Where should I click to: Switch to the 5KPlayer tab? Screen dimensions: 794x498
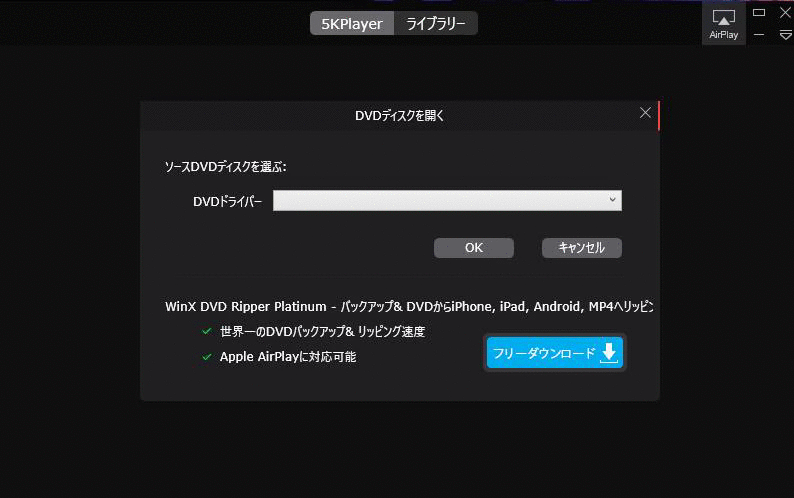pos(352,23)
